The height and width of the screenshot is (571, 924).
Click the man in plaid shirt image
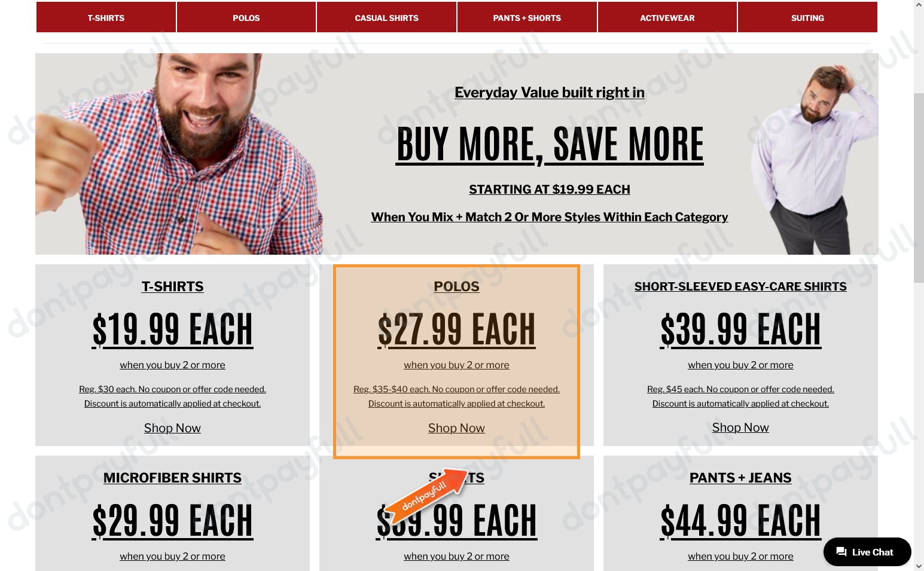click(179, 154)
